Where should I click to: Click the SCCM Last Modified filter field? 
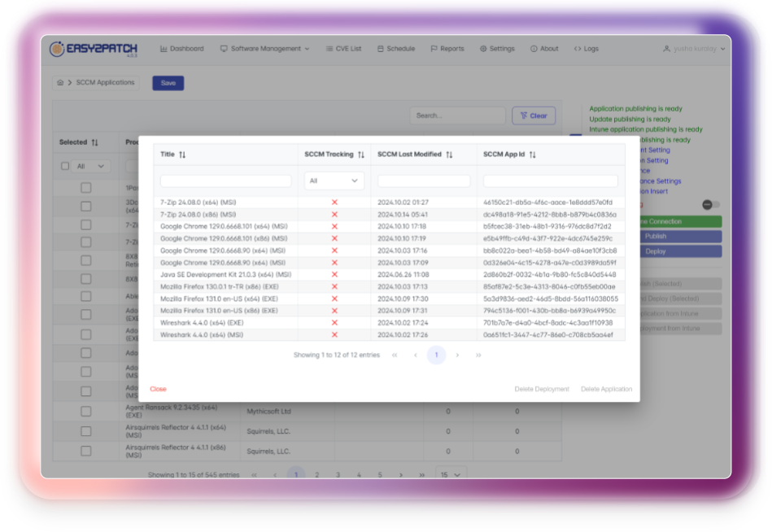pyautogui.click(x=423, y=181)
